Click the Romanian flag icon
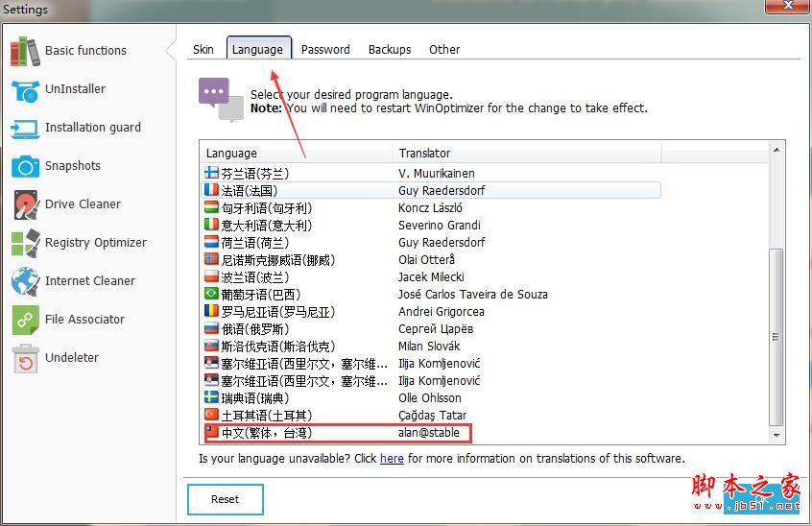812x526 pixels. tap(211, 311)
